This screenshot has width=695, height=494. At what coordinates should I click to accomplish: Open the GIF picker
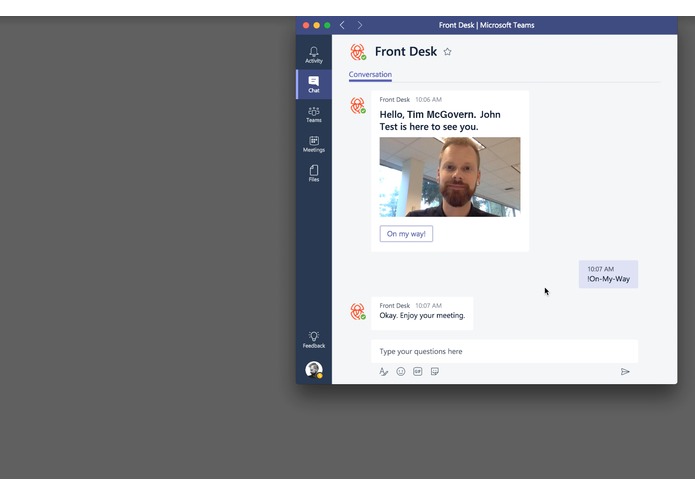point(418,372)
